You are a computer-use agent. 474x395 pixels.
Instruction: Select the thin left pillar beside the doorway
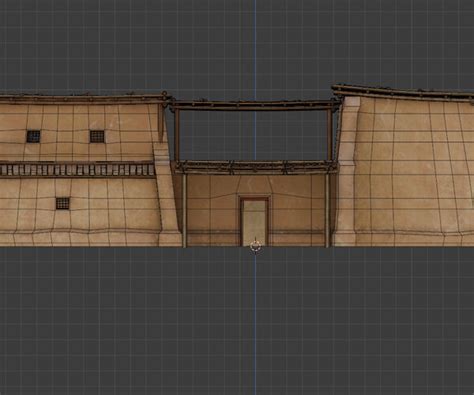(185, 210)
